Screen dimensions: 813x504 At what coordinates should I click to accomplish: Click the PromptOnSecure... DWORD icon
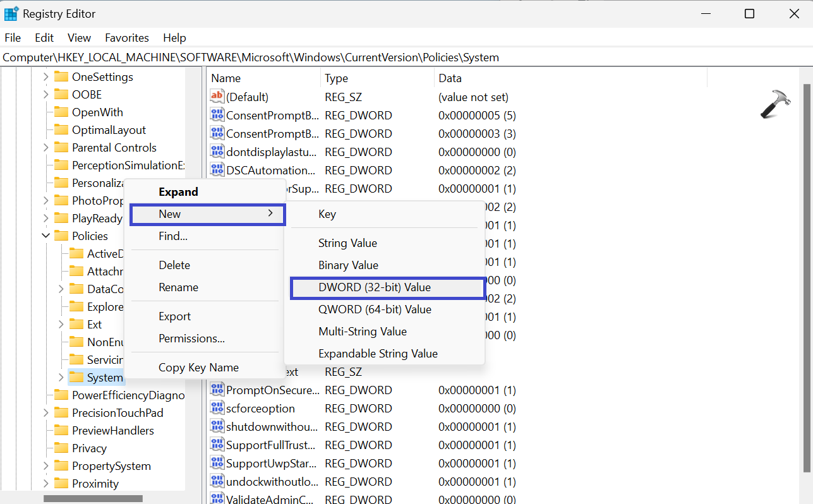(x=217, y=390)
